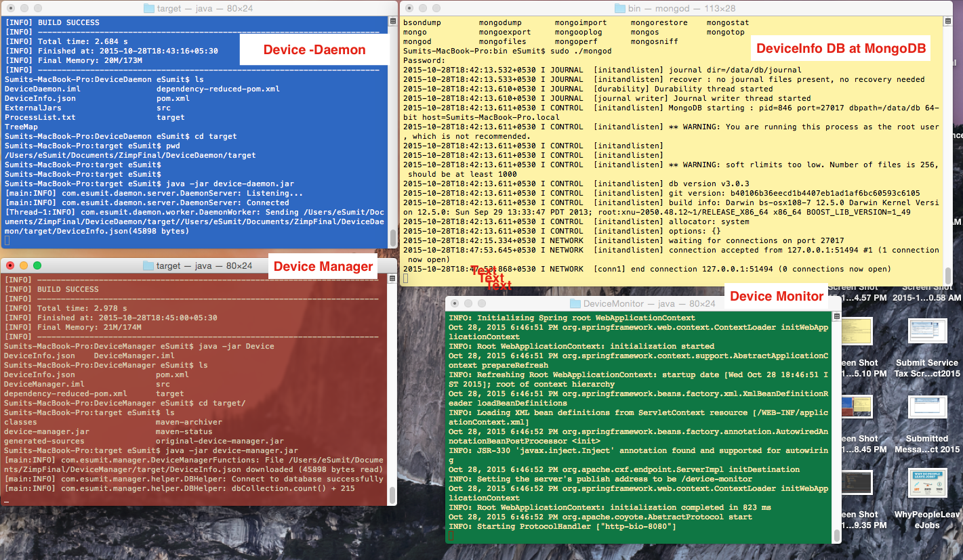963x560 pixels.
Task: Click the Device-Daemon terminal vertical scrollbar
Action: pos(392,238)
